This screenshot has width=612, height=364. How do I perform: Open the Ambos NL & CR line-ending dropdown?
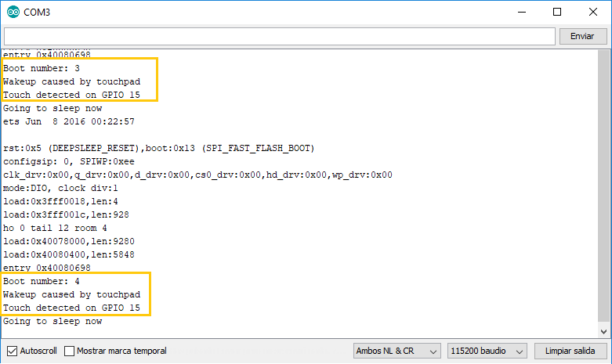[396, 351]
